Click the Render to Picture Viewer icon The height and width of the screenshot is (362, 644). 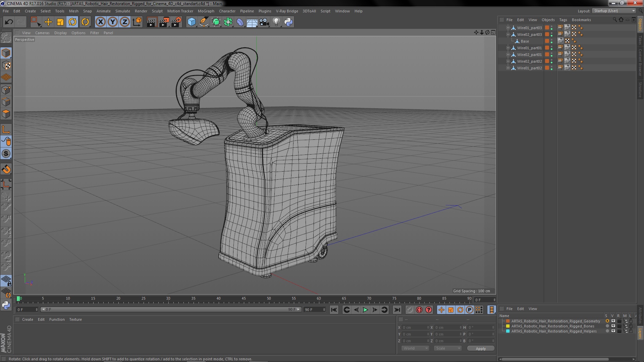(x=164, y=22)
